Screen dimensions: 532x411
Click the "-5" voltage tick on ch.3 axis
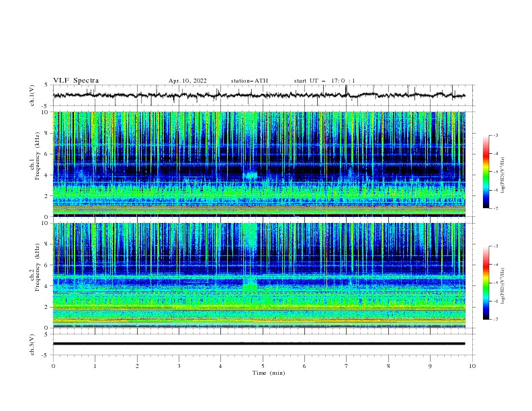point(46,355)
